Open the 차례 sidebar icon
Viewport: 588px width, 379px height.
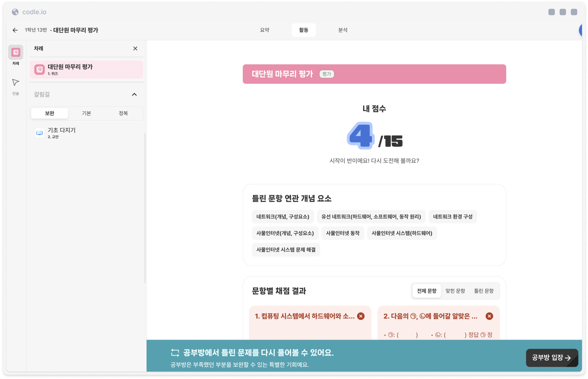(16, 52)
